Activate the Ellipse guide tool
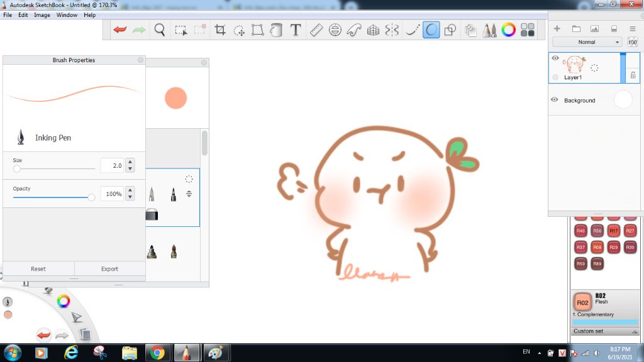 [x=335, y=30]
